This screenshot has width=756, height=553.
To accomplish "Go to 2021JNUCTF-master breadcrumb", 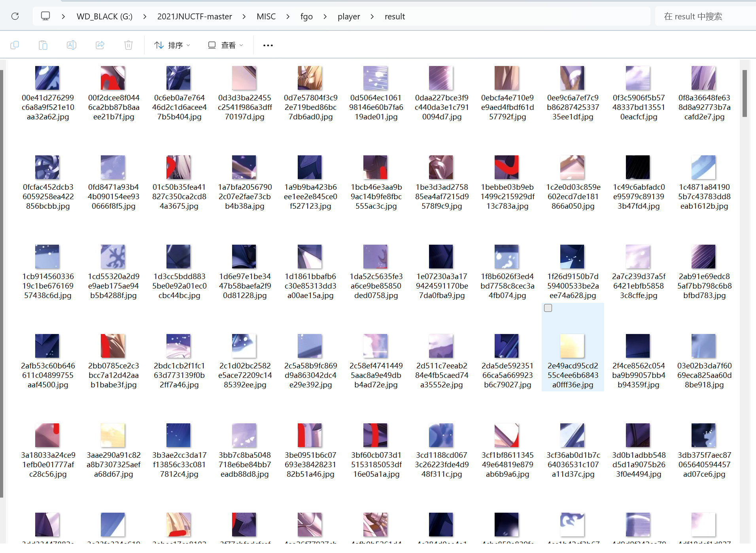I will pos(195,16).
